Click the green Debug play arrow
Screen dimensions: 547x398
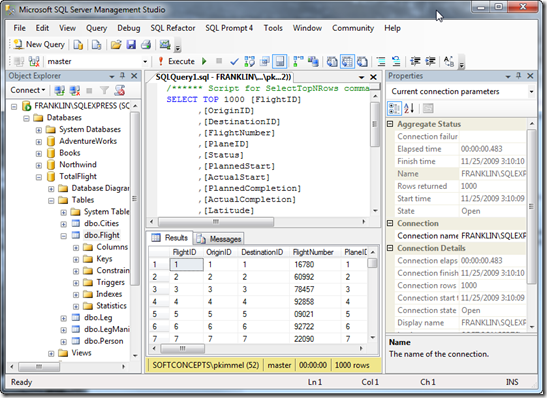tap(204, 61)
